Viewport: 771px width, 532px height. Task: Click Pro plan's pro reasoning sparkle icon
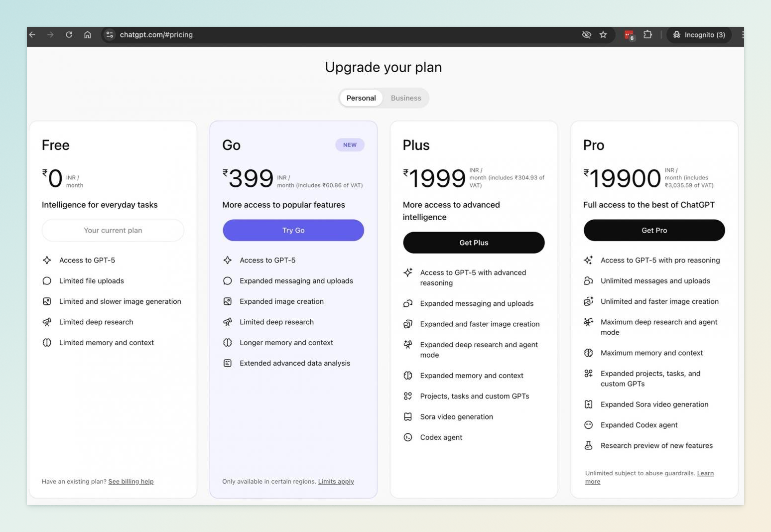pos(588,260)
